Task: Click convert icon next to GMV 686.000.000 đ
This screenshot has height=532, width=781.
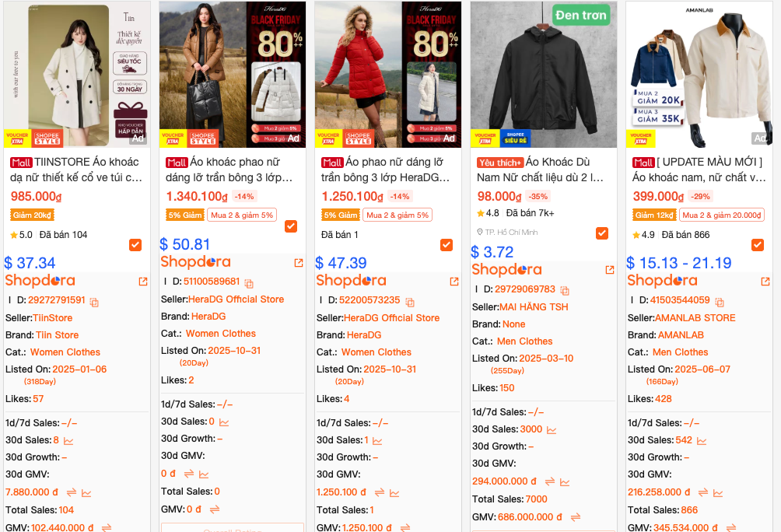Action: pos(575,516)
